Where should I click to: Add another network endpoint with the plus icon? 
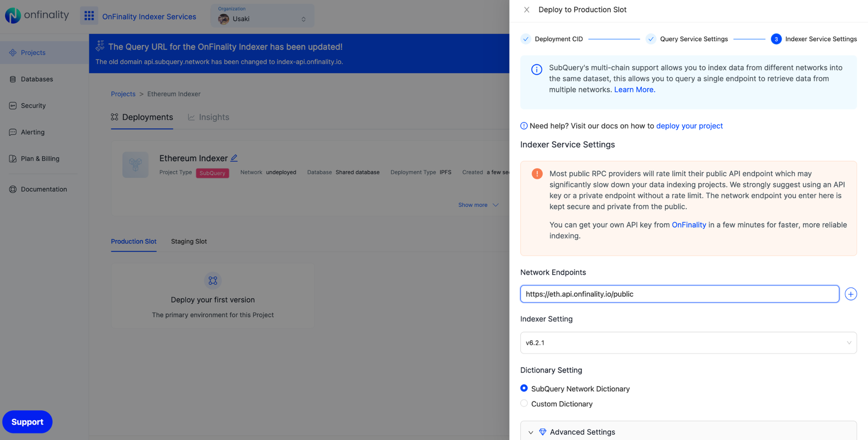click(x=851, y=294)
